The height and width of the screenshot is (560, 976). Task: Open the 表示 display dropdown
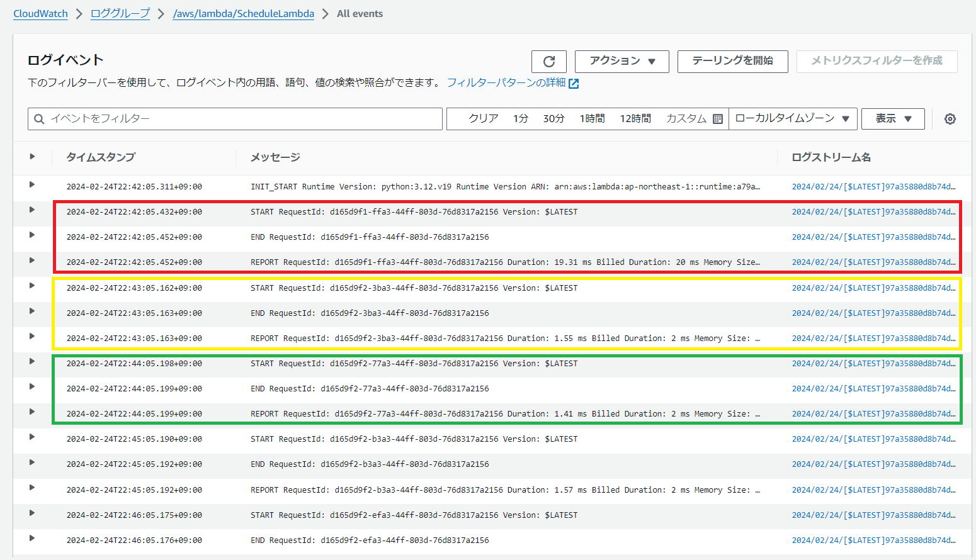coord(892,119)
